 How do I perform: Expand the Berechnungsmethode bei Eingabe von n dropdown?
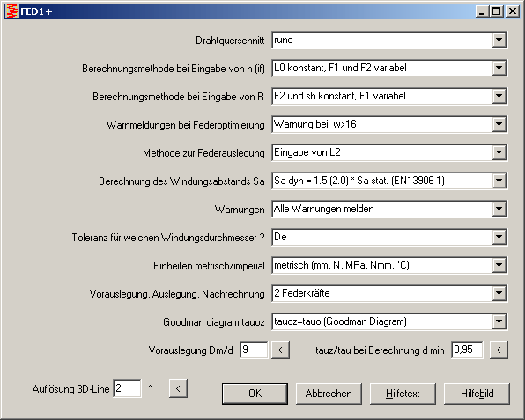pyautogui.click(x=499, y=68)
